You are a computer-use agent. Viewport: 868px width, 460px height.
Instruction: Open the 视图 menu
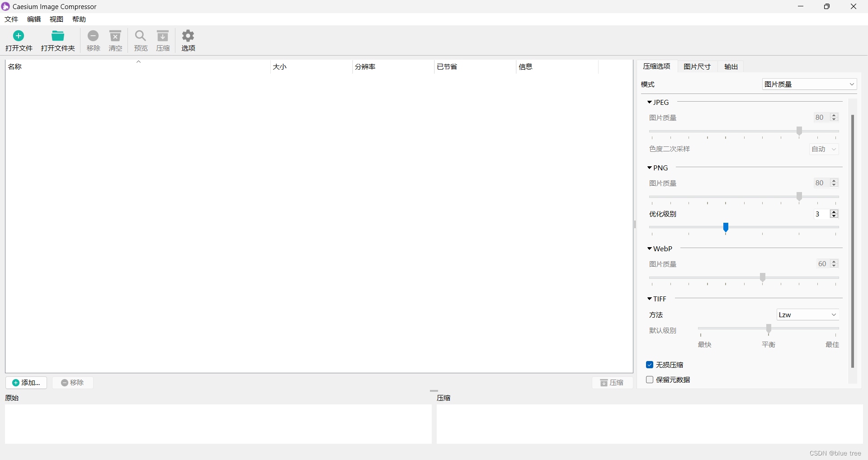pyautogui.click(x=57, y=19)
